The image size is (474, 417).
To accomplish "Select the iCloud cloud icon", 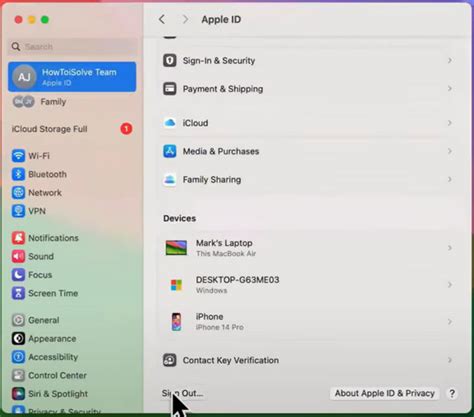I will pos(170,123).
